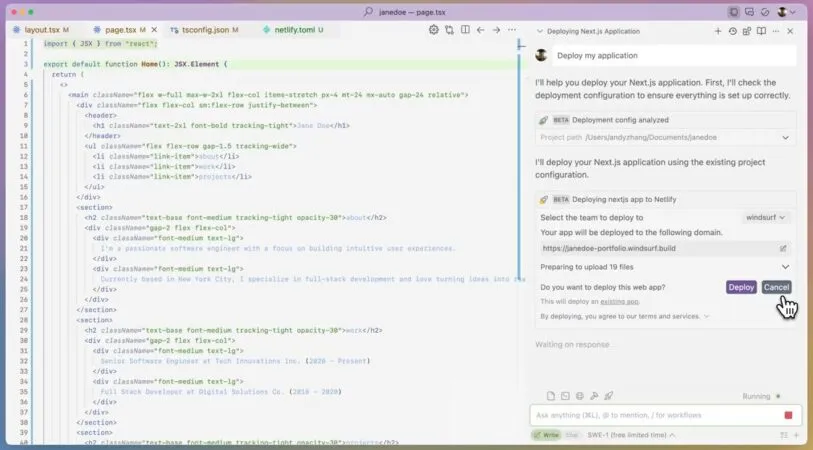Open the existing app link
Image resolution: width=813 pixels, height=450 pixels.
pyautogui.click(x=619, y=302)
